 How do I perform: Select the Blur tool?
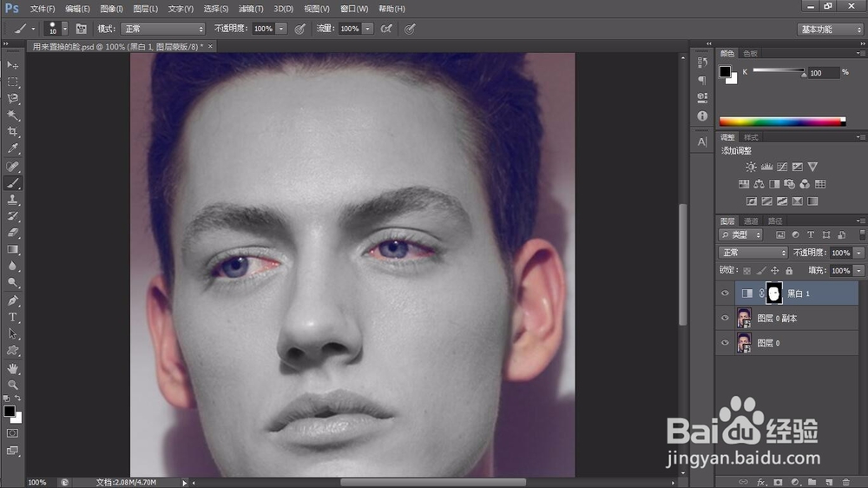coord(12,266)
